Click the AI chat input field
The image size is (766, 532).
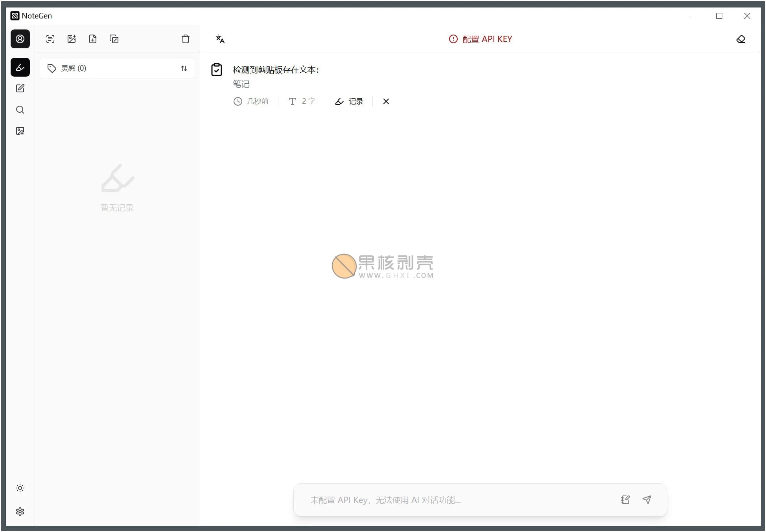tap(452, 500)
